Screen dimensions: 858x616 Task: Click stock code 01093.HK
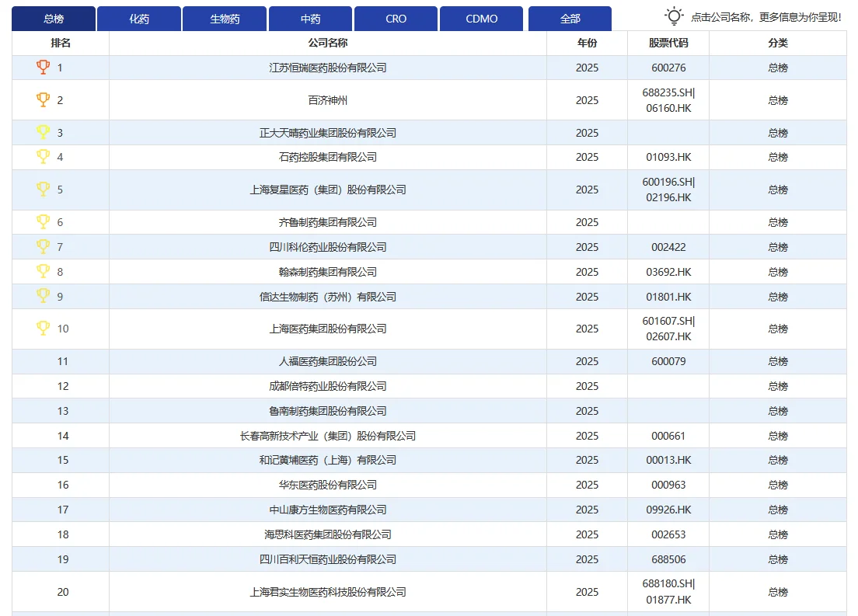pyautogui.click(x=668, y=157)
